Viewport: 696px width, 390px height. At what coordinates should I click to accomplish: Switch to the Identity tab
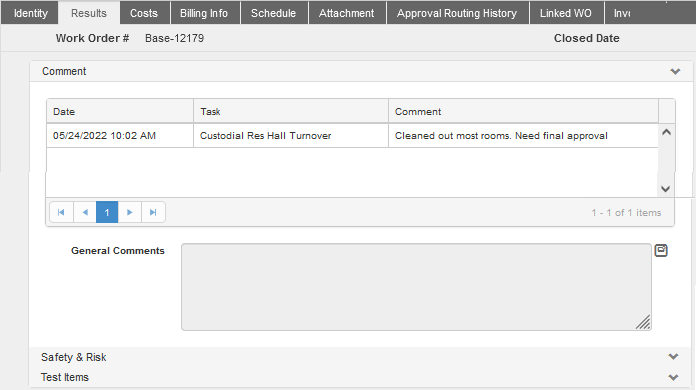pyautogui.click(x=30, y=13)
